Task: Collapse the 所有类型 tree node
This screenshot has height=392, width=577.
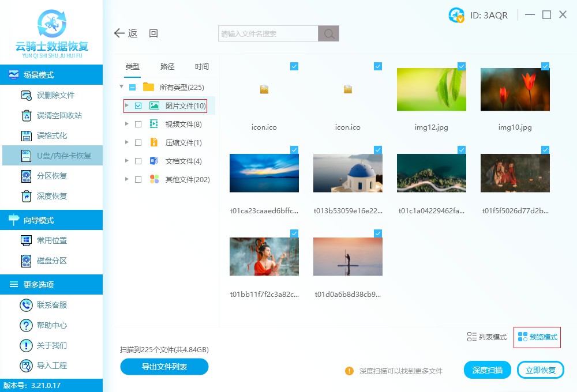Action: click(x=121, y=87)
